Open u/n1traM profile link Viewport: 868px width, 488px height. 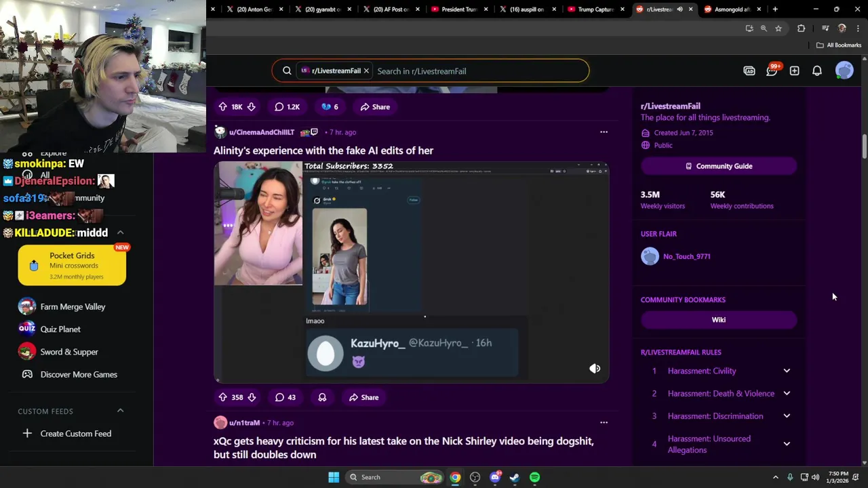(x=244, y=422)
